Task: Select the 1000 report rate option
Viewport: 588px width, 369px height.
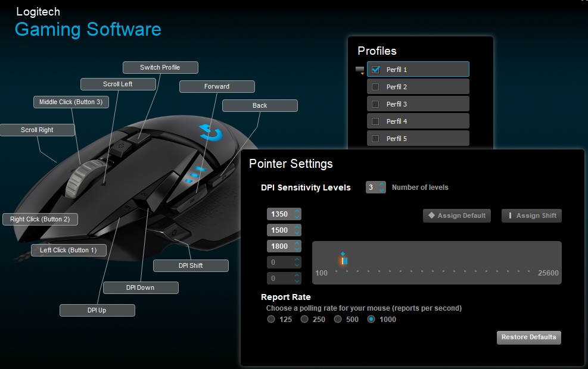Action: tap(371, 319)
